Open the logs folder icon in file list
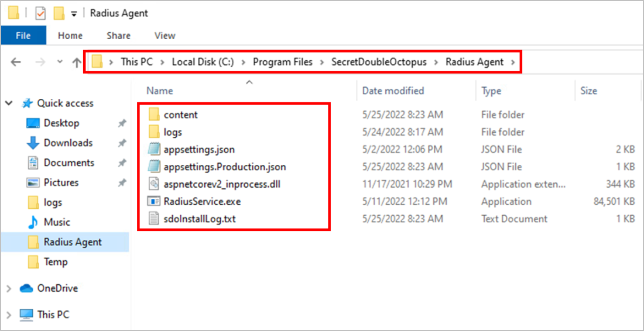 click(153, 132)
